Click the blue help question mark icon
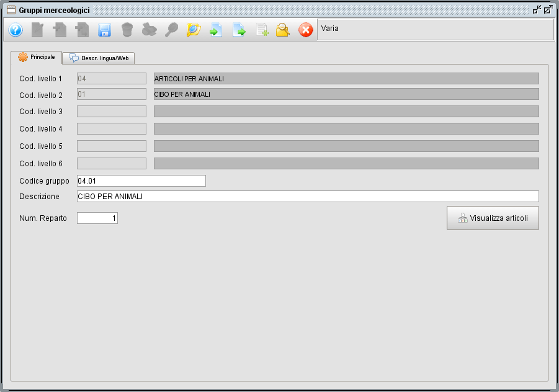The image size is (559, 392). [16, 30]
